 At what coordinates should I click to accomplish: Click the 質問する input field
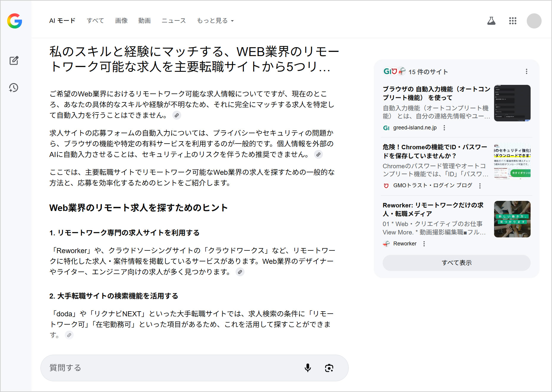[119, 368]
